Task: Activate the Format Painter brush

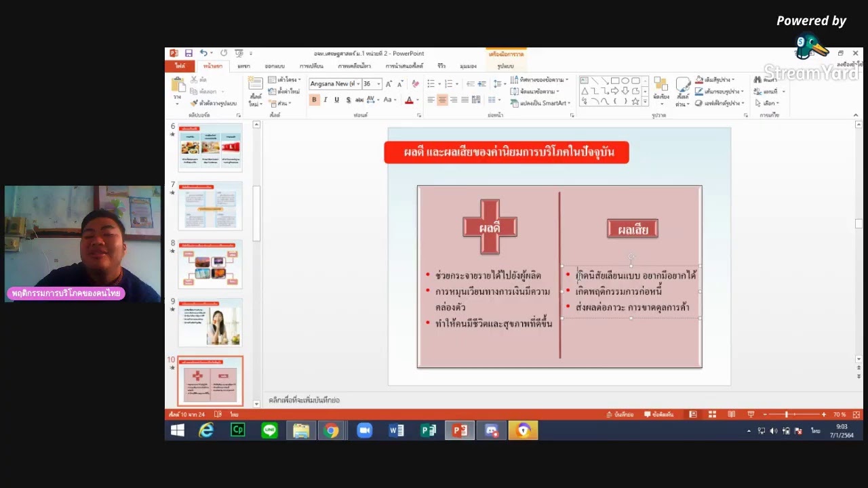Action: pos(194,103)
